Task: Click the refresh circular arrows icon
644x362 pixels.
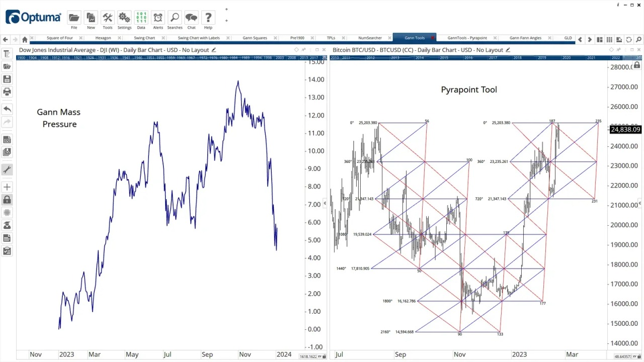Action: coord(629,39)
